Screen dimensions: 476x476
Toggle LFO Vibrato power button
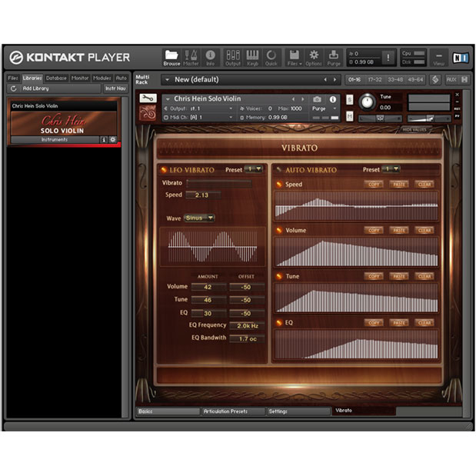[x=163, y=169]
